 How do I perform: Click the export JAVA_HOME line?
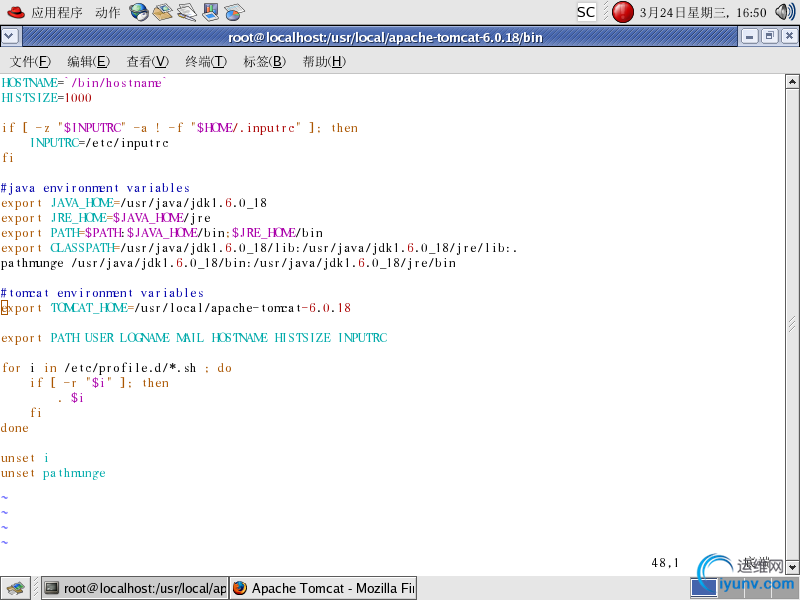click(x=134, y=203)
